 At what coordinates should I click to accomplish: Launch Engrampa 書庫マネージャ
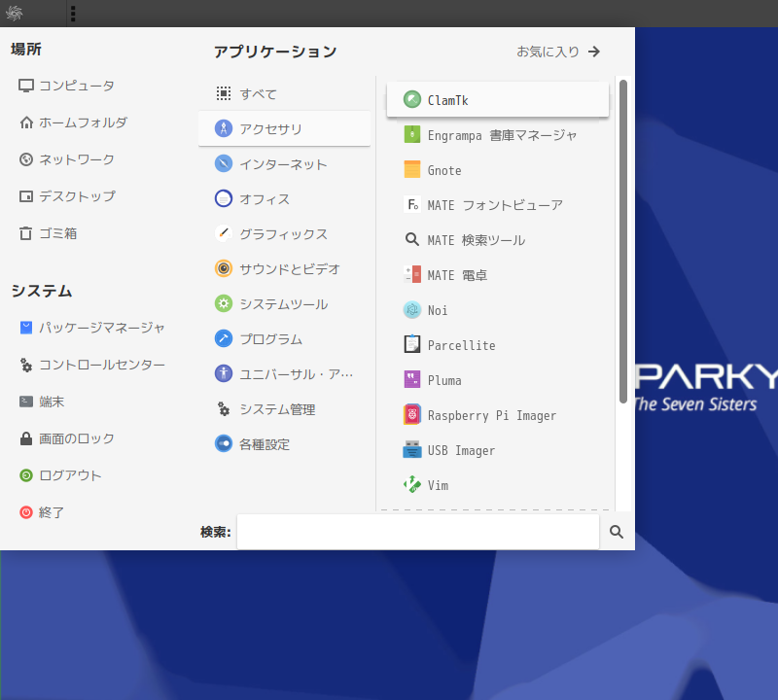498,135
